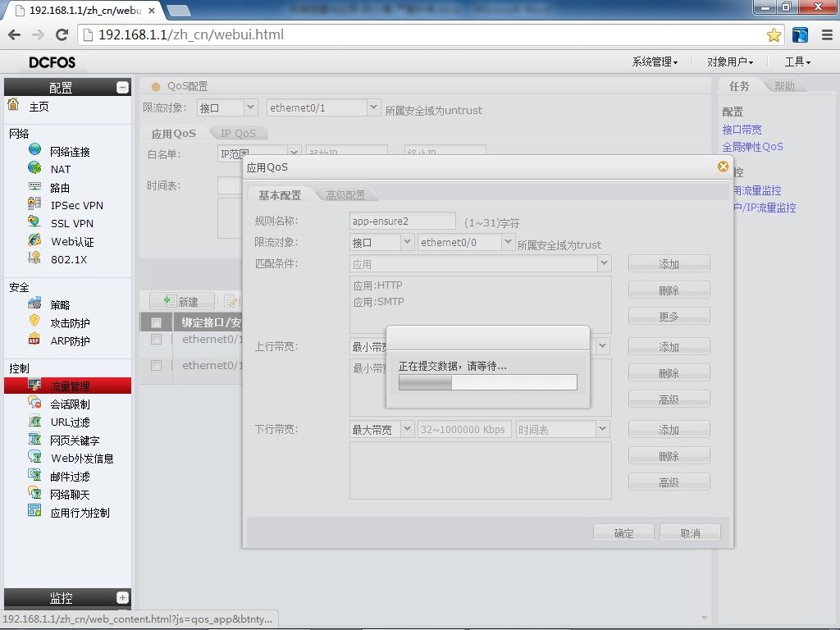Check the first ethernet0/1 row checkbox
840x630 pixels.
tap(156, 340)
